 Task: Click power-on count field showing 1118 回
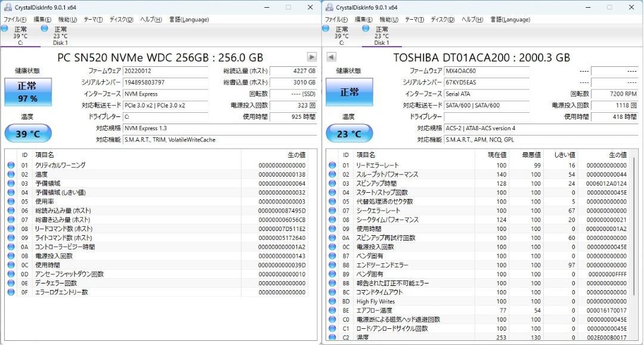click(615, 105)
